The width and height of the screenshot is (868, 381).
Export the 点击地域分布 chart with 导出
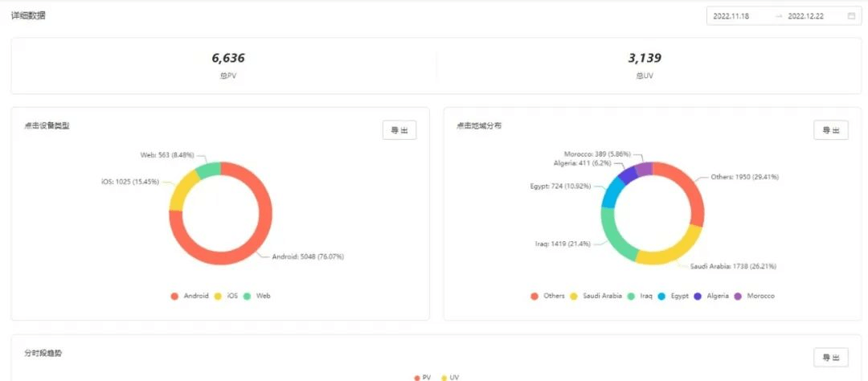coord(830,130)
